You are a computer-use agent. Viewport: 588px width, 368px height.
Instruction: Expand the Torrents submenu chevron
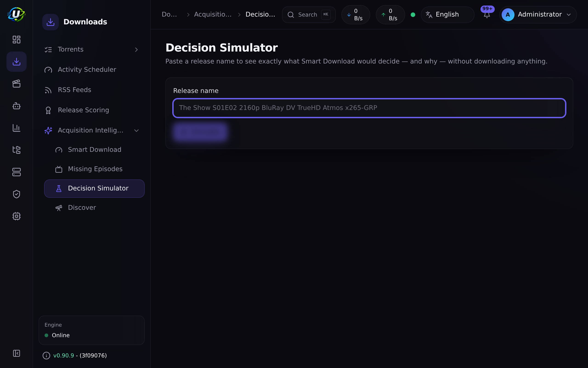click(136, 50)
